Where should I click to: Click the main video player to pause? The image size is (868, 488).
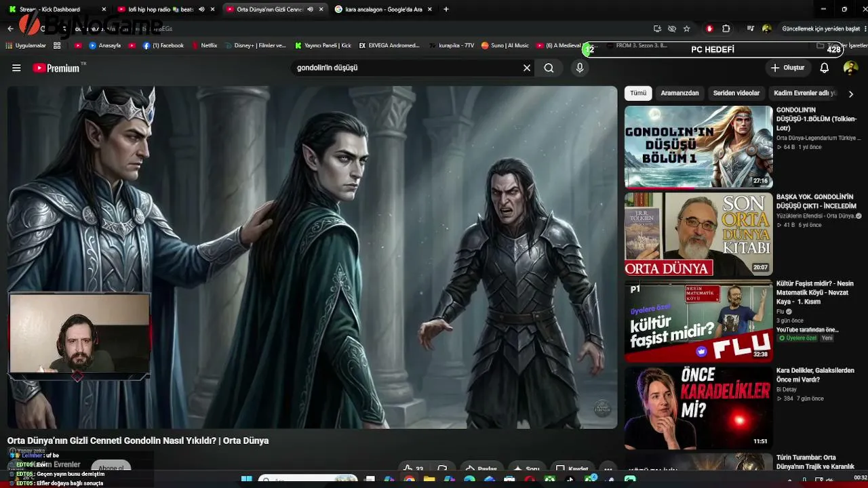[312, 257]
